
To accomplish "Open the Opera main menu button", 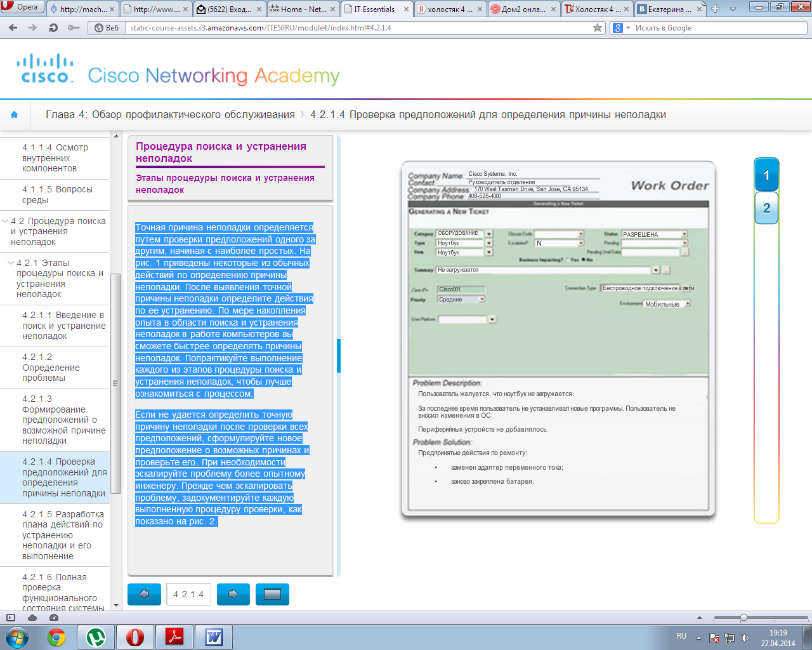I will (22, 7).
